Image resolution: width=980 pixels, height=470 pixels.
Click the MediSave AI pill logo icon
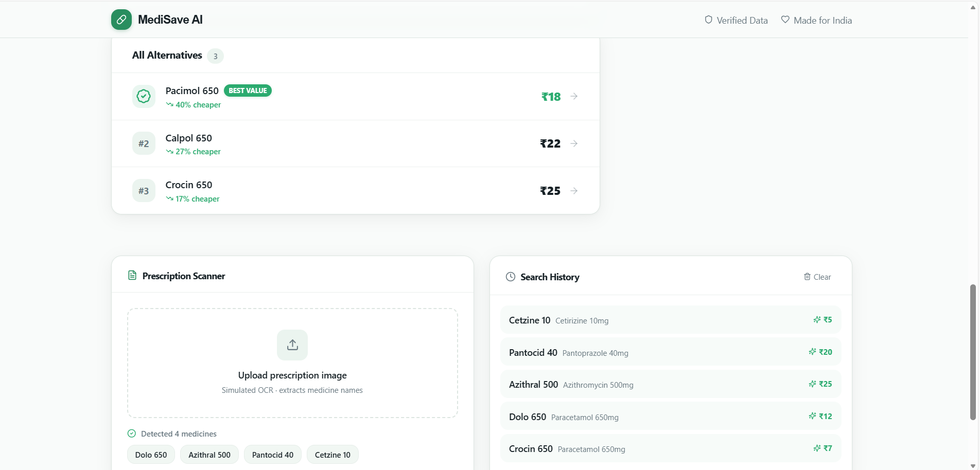121,20
